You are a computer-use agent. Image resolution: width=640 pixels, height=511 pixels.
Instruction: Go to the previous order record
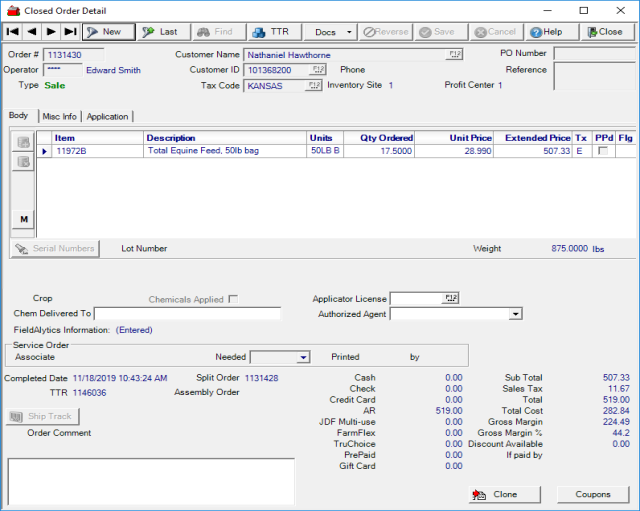32,32
